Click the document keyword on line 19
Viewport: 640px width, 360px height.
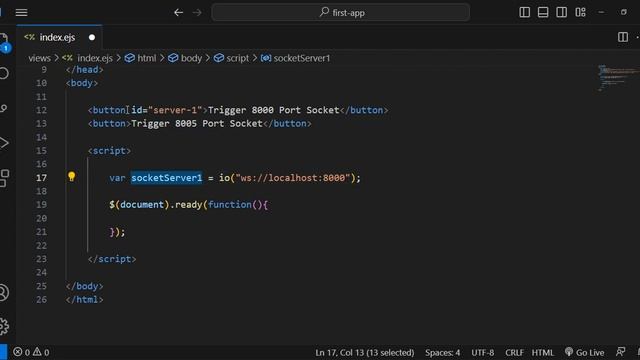pos(142,204)
